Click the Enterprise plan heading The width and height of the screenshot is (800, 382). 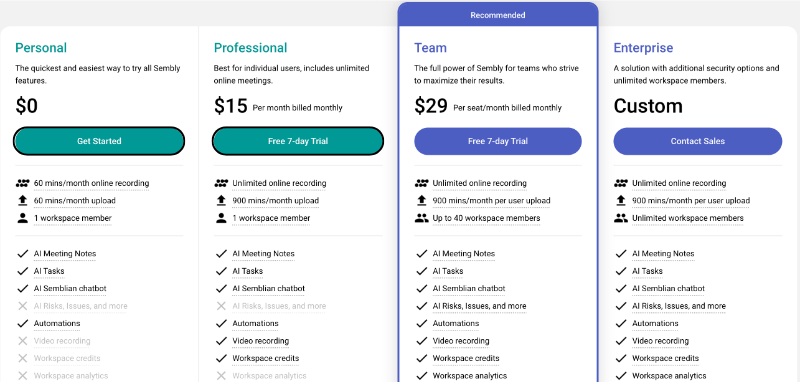click(643, 48)
